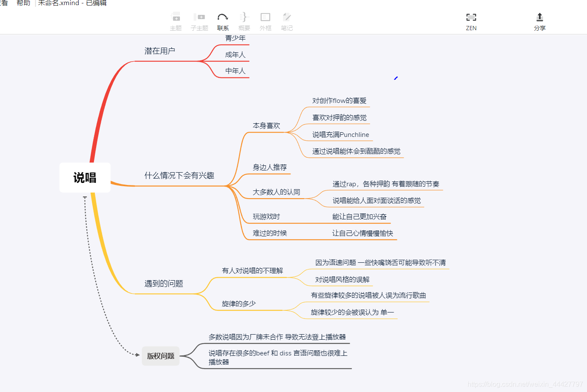Select the 遇到的问题 branch topic

pyautogui.click(x=164, y=284)
